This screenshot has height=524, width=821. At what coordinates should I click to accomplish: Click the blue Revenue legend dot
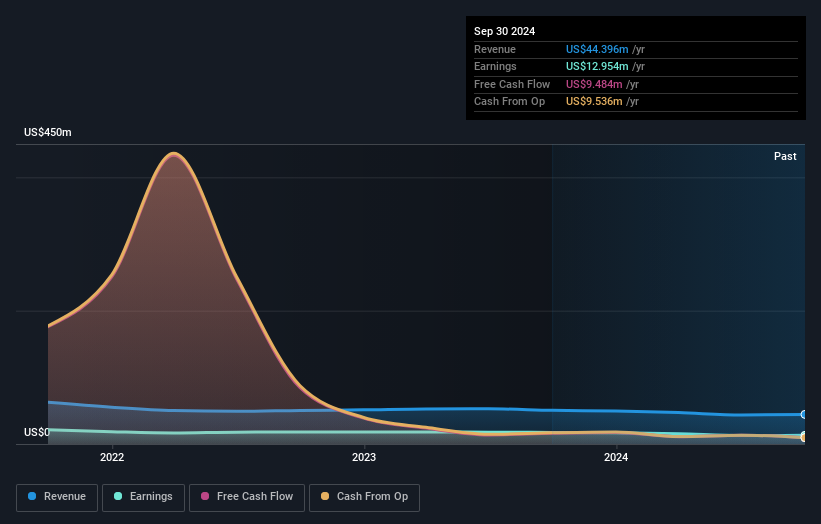pyautogui.click(x=32, y=496)
